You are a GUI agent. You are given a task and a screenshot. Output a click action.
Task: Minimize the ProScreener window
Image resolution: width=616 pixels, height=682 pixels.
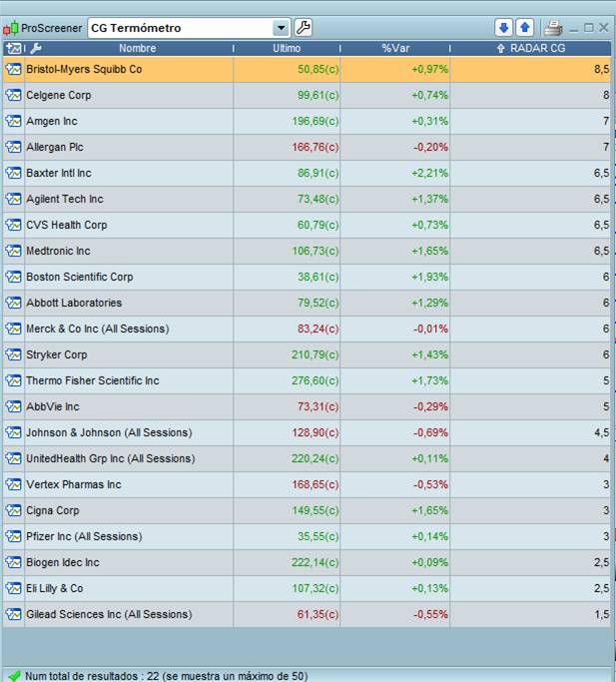[574, 29]
